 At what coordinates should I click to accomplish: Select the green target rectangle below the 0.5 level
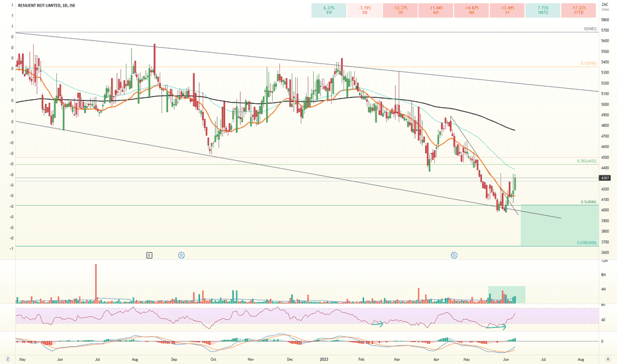click(x=559, y=225)
